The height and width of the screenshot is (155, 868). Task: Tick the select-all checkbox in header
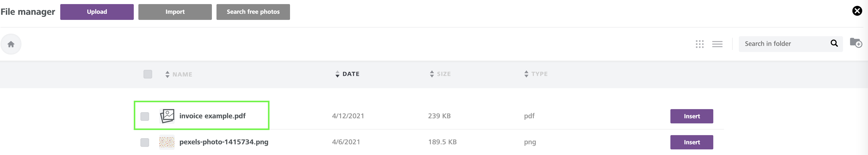(x=148, y=74)
